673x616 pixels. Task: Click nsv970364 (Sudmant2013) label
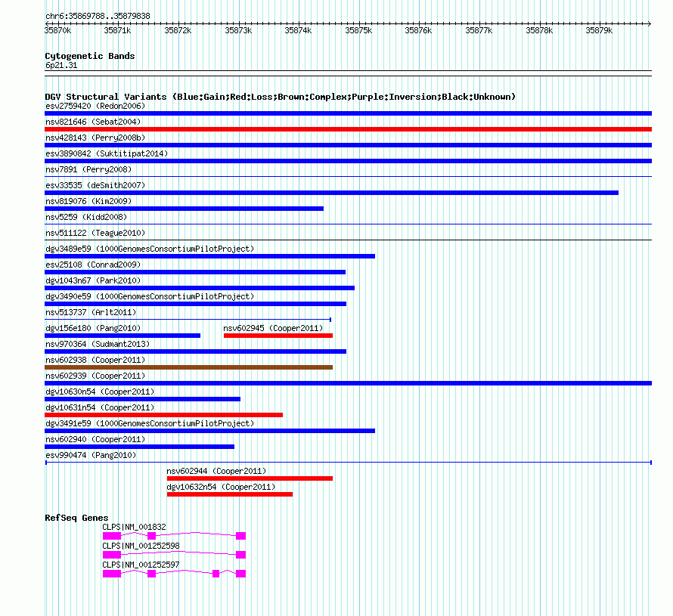click(x=98, y=344)
